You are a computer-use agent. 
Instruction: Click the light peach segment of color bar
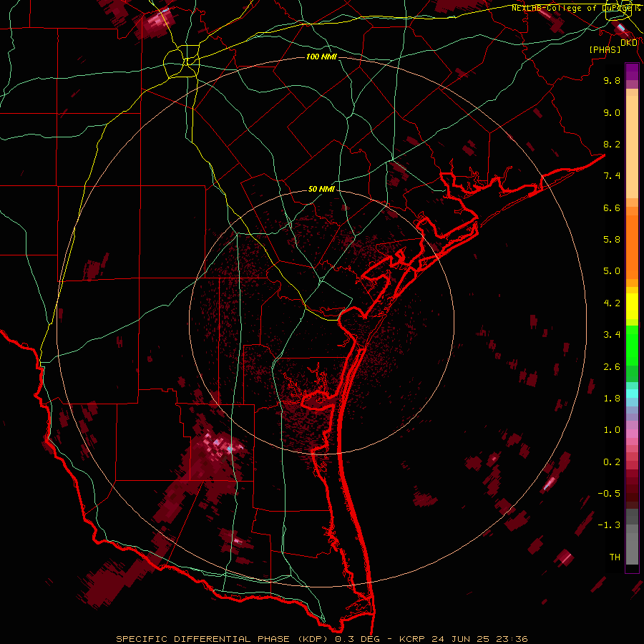pyautogui.click(x=632, y=147)
